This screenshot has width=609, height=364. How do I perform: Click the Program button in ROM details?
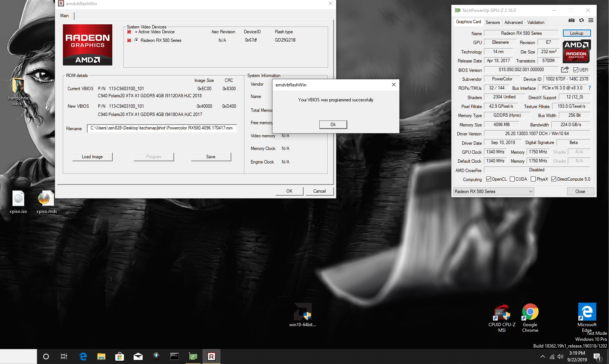(153, 157)
